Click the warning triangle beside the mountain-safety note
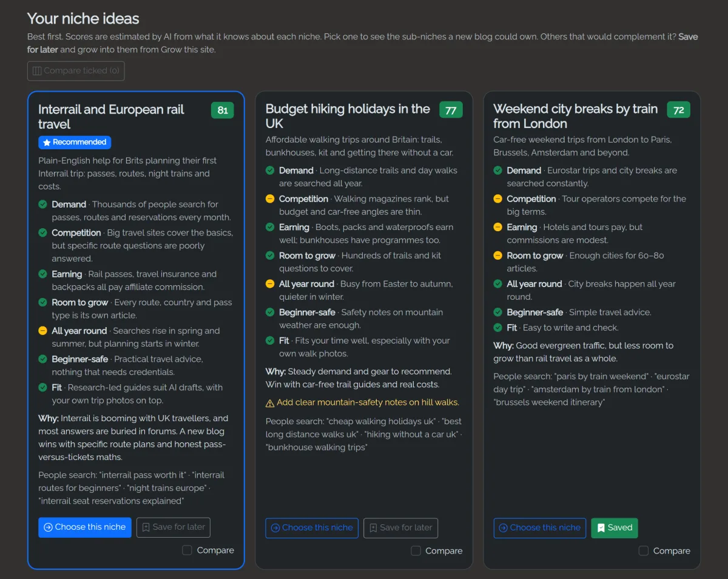Viewport: 728px width, 579px height. pos(270,403)
